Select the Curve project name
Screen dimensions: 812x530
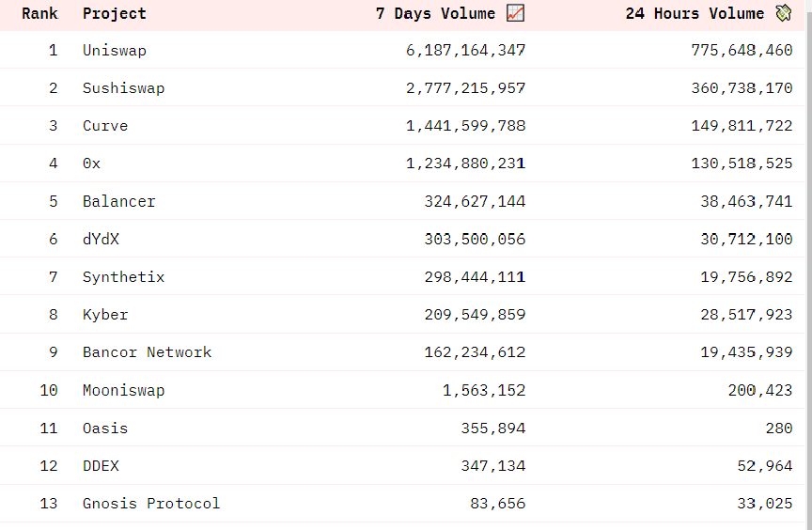point(105,126)
